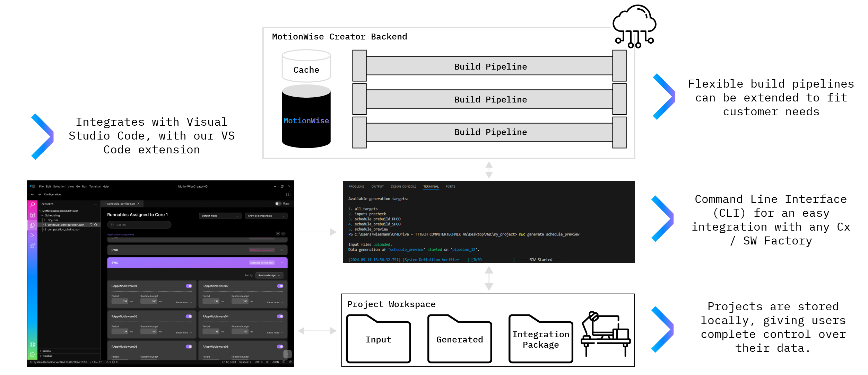
Task: Open the Extensions icon in the activity bar
Action: click(x=33, y=245)
